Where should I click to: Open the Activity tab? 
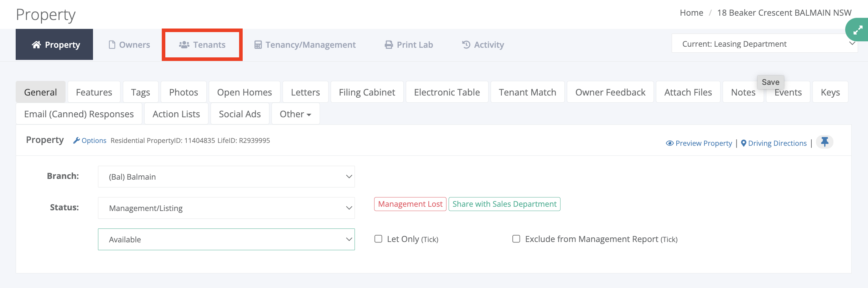coord(483,45)
